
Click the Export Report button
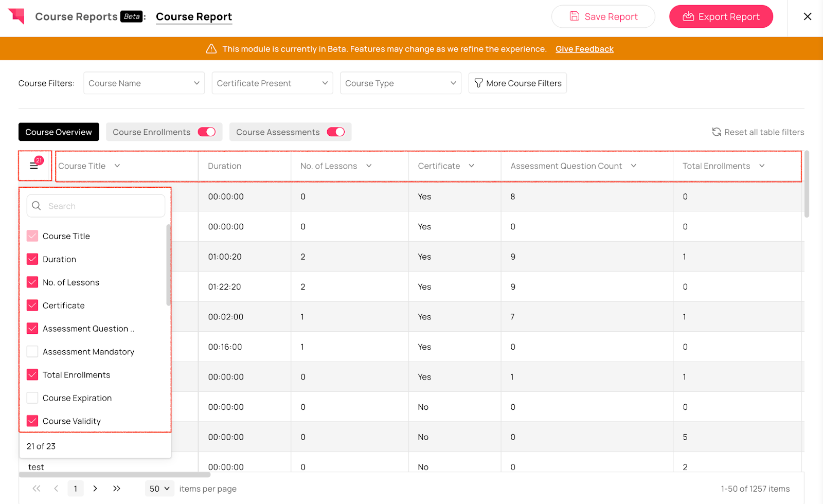(x=721, y=16)
